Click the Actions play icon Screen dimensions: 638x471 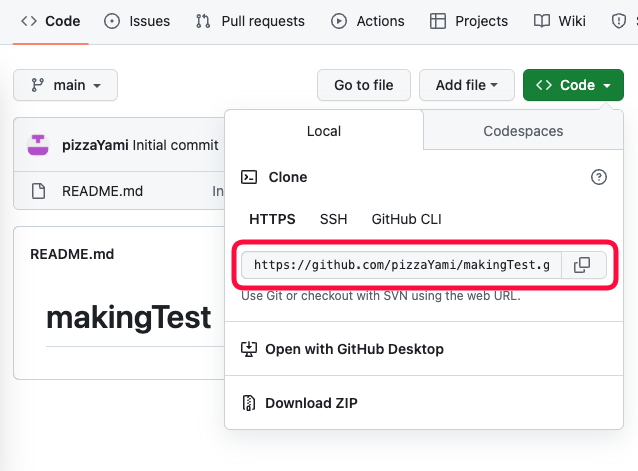point(339,21)
